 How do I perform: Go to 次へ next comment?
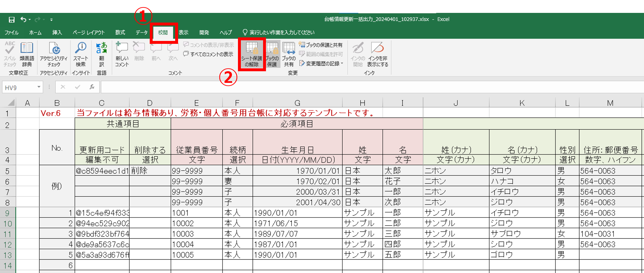point(173,52)
